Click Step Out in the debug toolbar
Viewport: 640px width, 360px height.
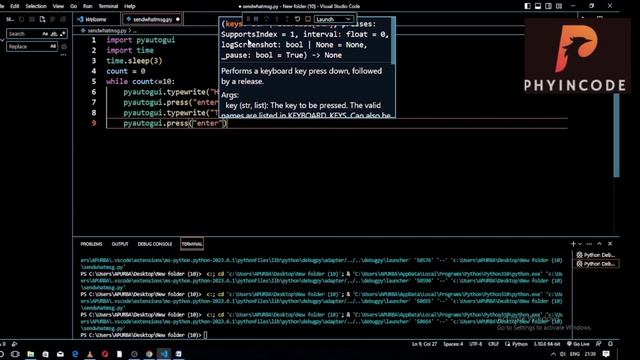click(x=287, y=19)
